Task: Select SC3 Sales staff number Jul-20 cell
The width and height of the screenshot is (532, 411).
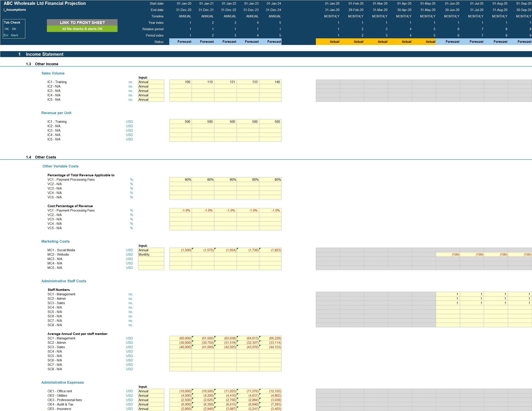Action: pos(472,303)
